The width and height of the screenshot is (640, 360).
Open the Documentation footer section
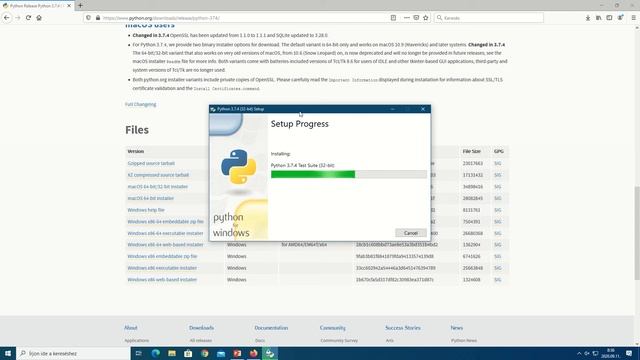(271, 328)
